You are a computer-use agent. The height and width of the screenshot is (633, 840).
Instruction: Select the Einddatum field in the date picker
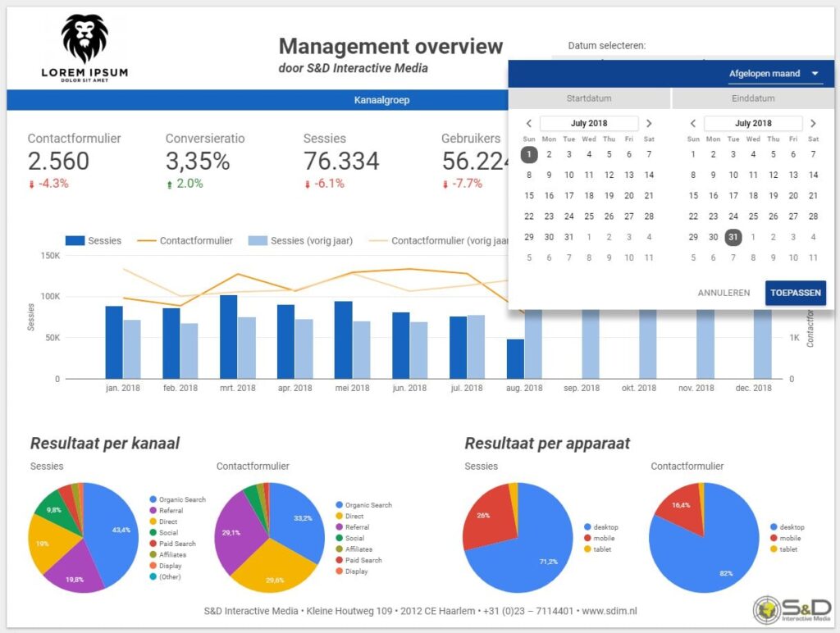click(x=753, y=98)
